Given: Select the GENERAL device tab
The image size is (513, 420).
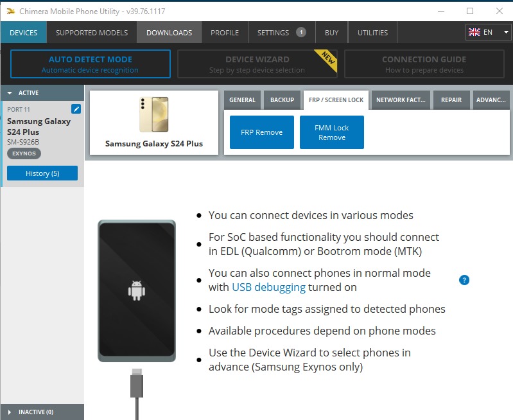Looking at the screenshot, I should (243, 100).
